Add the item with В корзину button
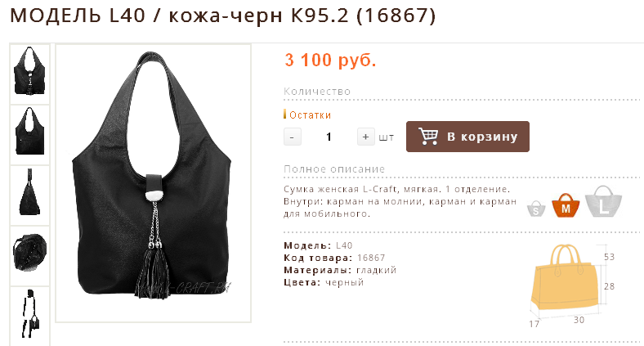 (467, 137)
